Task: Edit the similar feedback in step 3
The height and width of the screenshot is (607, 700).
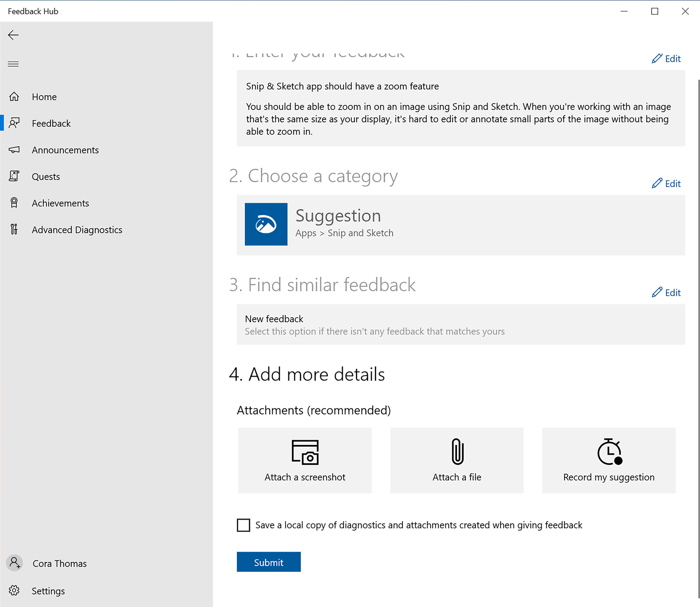Action: [666, 292]
